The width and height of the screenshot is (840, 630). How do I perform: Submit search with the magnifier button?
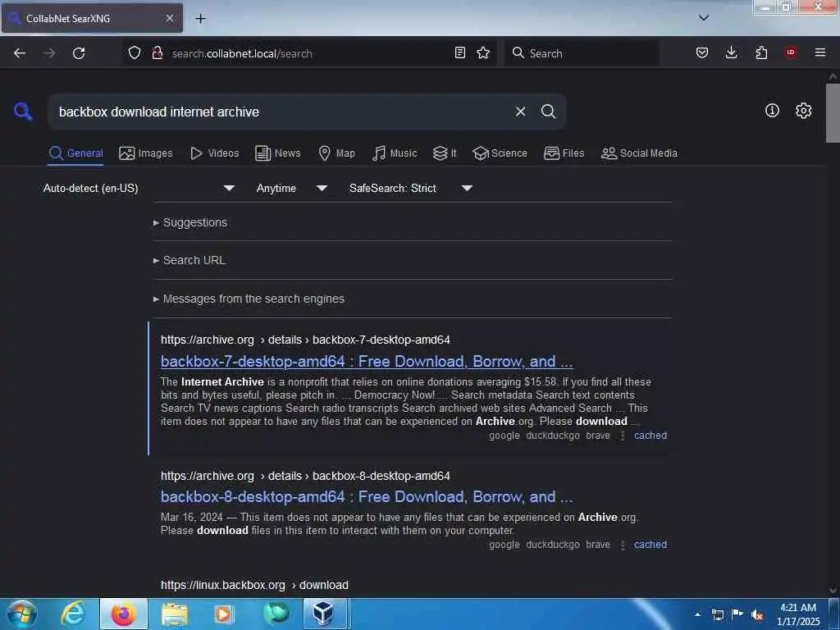coord(548,112)
